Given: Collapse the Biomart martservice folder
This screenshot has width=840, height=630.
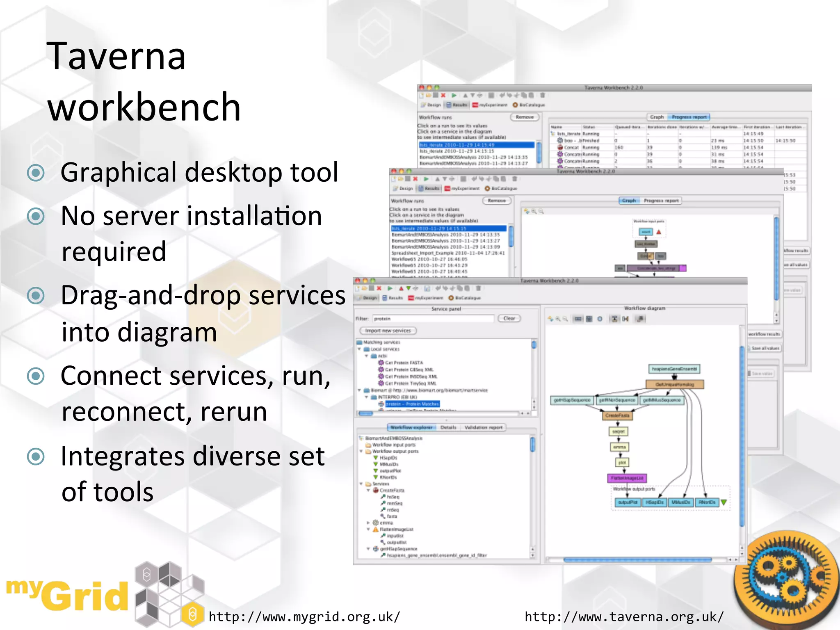Looking at the screenshot, I should (x=359, y=390).
